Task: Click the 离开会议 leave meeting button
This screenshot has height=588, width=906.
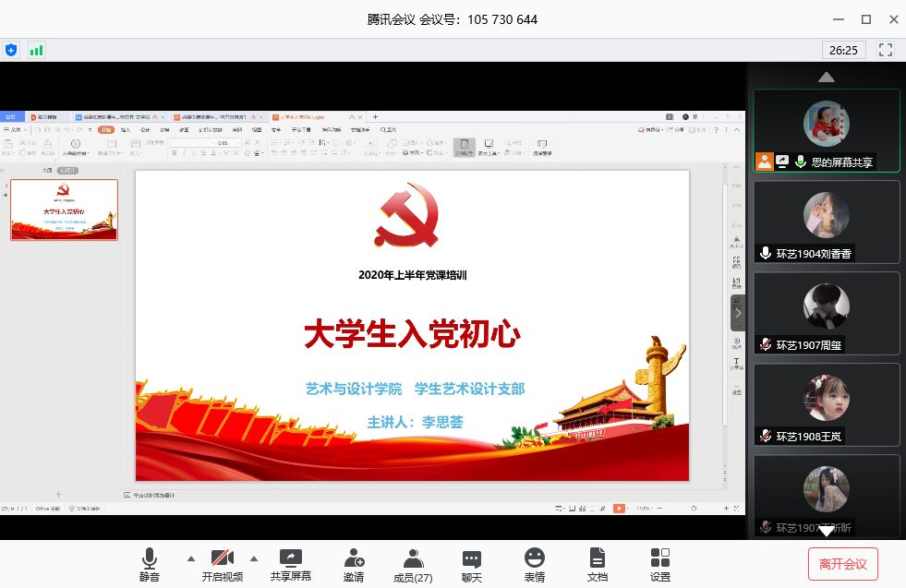Action: tap(842, 564)
